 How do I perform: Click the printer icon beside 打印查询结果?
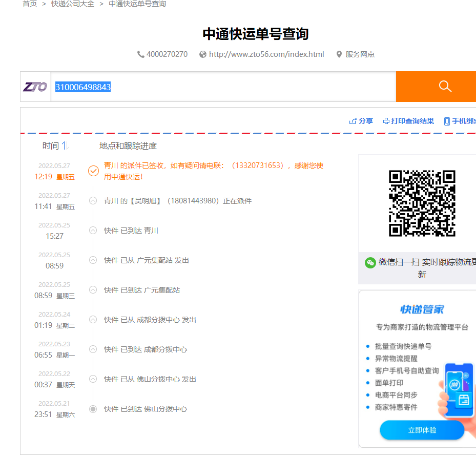point(386,121)
